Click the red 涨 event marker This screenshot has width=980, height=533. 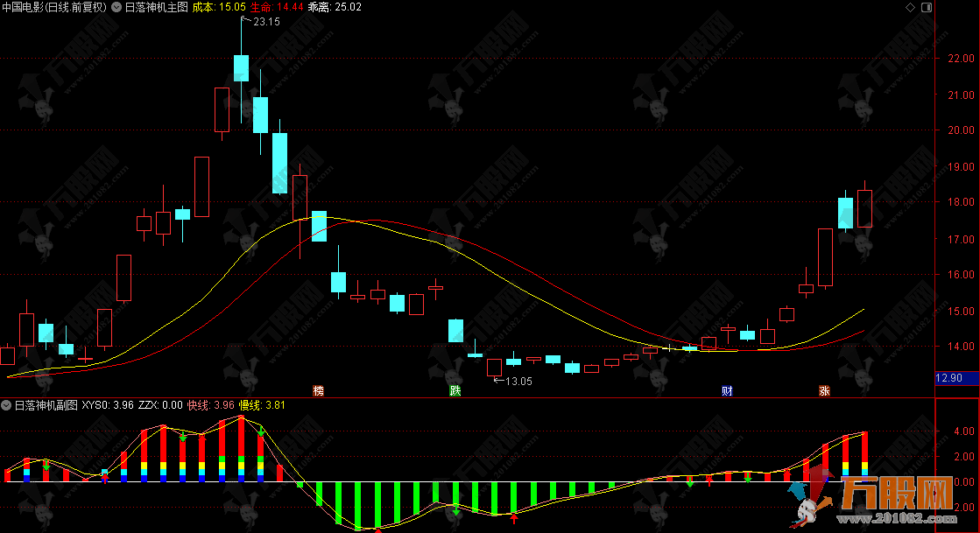point(824,391)
